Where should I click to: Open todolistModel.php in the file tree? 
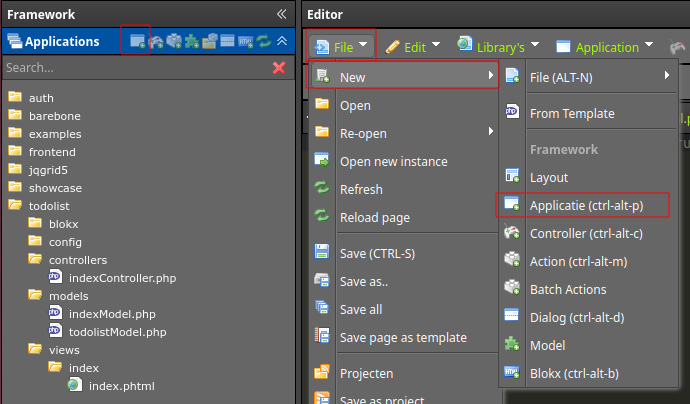117,332
